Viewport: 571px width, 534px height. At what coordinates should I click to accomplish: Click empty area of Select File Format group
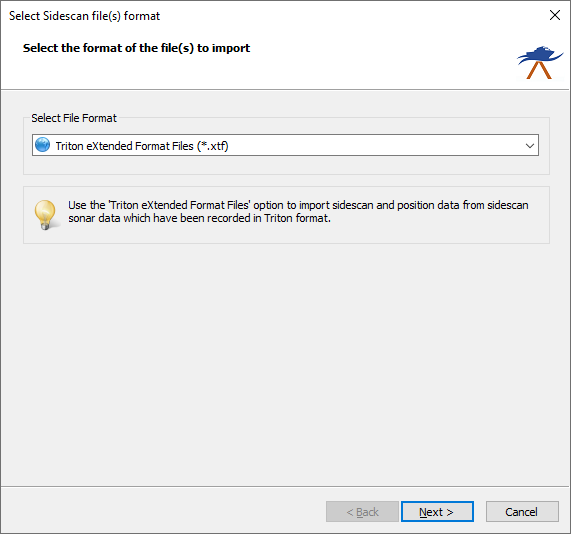(286, 165)
